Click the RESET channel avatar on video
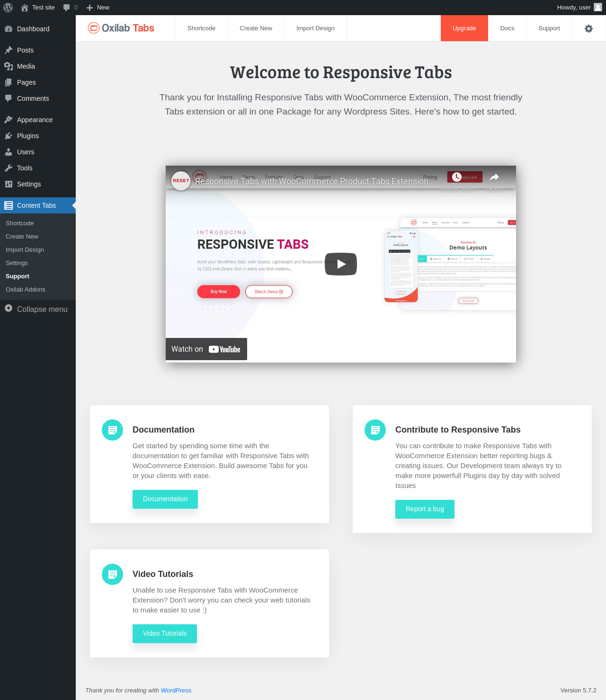Viewport: 606px width, 700px height. tap(181, 181)
